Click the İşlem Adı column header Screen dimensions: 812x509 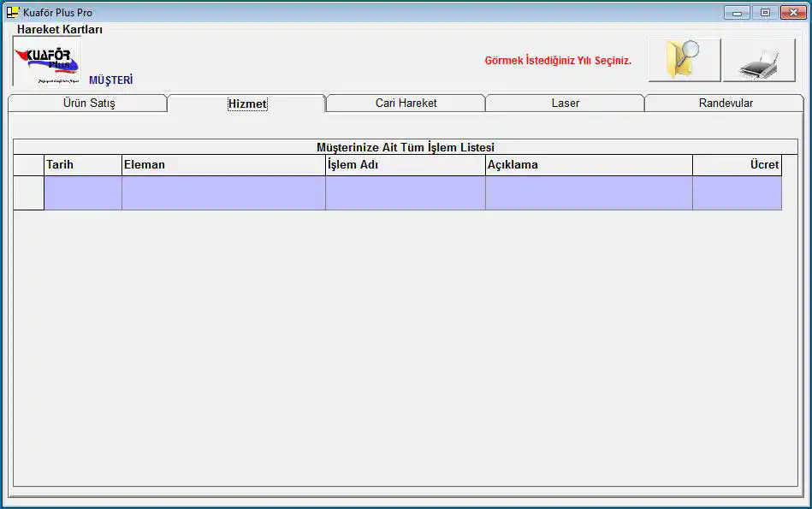click(405, 165)
